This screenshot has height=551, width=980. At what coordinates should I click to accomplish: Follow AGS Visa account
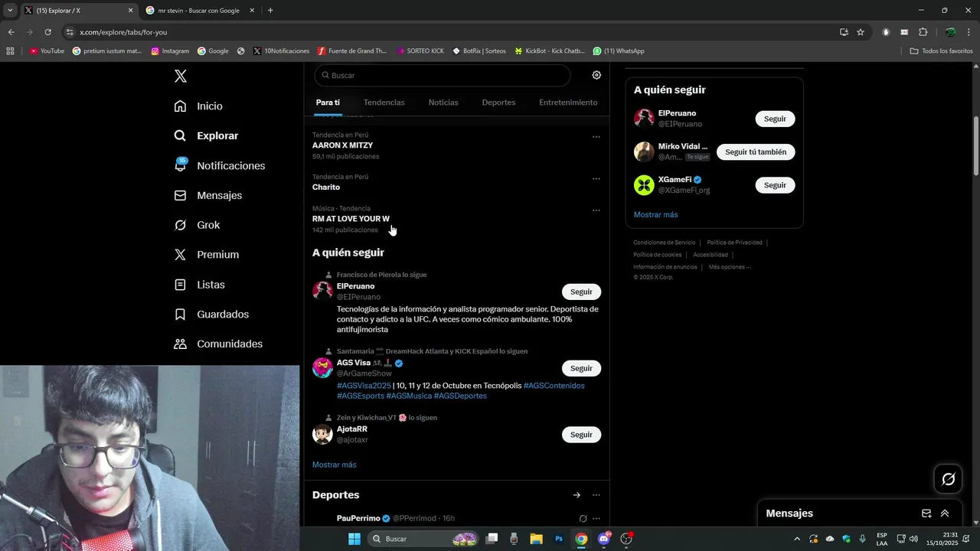(581, 368)
